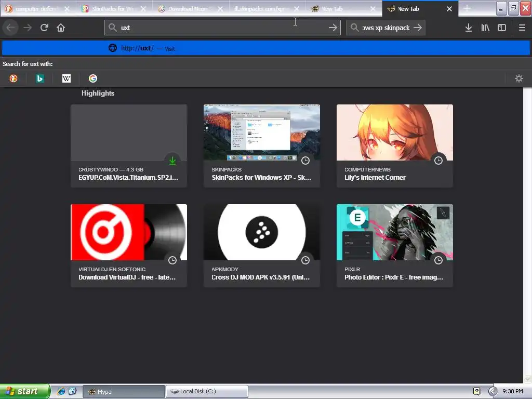The height and width of the screenshot is (399, 532).
Task: Click in the address bar containing uxt
Action: click(222, 28)
